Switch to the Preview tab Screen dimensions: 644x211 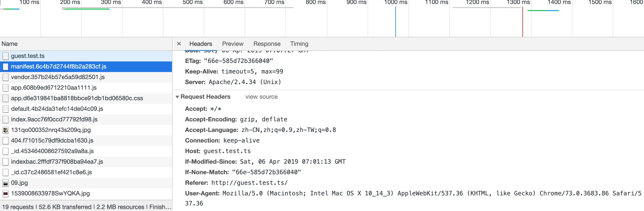232,44
